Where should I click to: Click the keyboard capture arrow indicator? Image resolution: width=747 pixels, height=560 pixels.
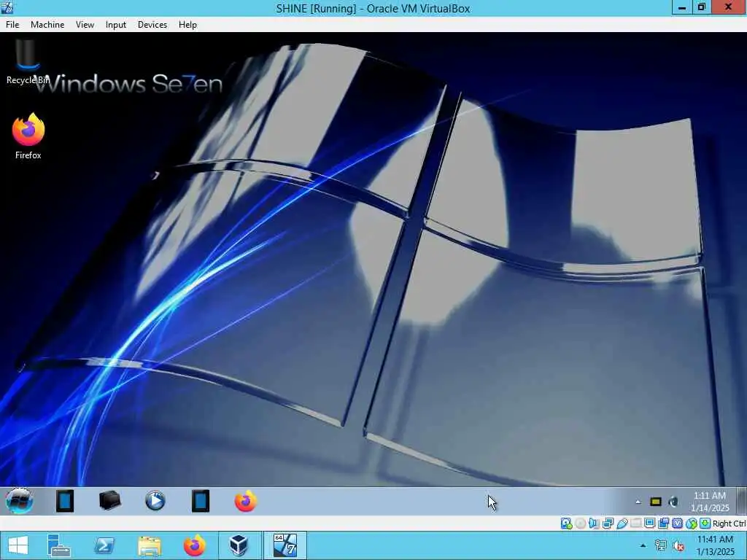[705, 524]
